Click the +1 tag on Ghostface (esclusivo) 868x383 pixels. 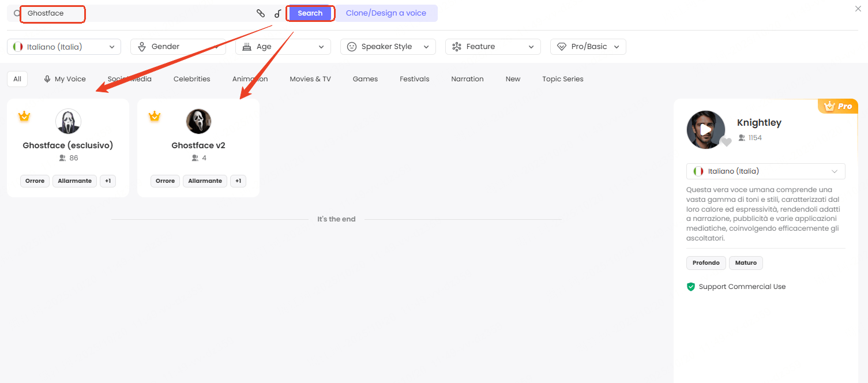click(x=108, y=181)
